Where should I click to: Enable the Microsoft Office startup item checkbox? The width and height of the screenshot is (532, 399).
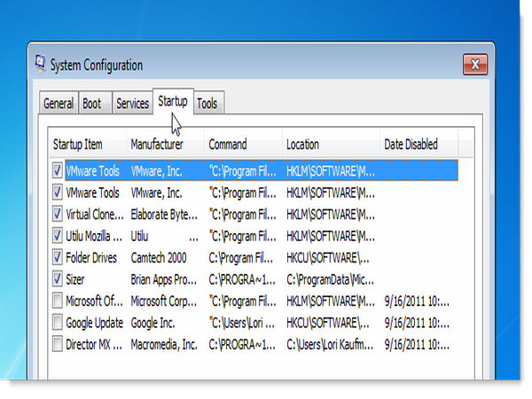[58, 301]
